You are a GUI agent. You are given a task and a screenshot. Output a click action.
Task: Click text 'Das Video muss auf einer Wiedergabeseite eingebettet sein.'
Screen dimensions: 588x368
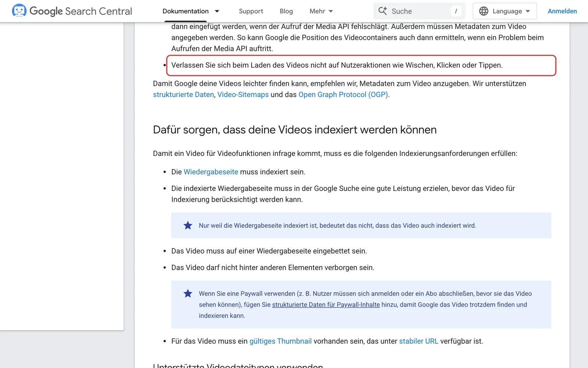pos(269,251)
